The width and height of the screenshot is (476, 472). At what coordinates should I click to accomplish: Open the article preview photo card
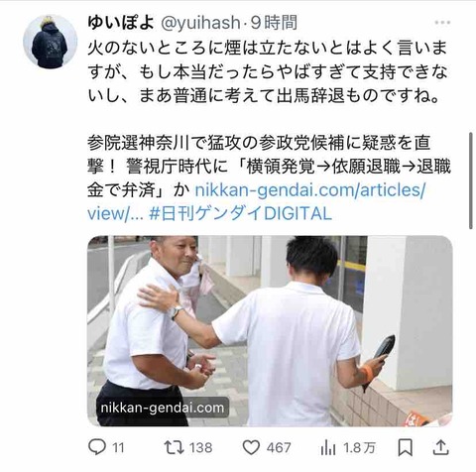point(270,331)
